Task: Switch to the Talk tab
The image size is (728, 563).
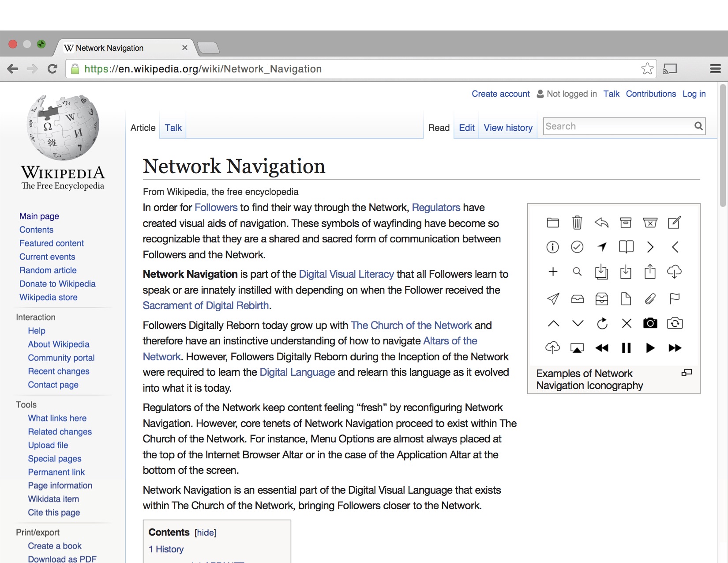Action: 173,128
